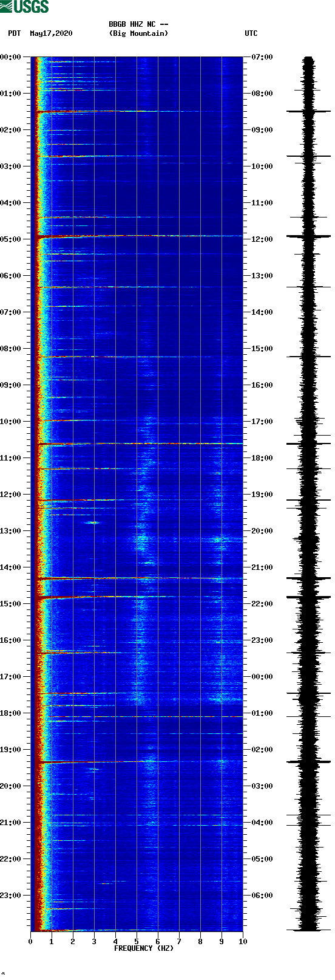Click the 04:00 UTC time label
Viewport: 335px width, 980px height.
pyautogui.click(x=262, y=823)
